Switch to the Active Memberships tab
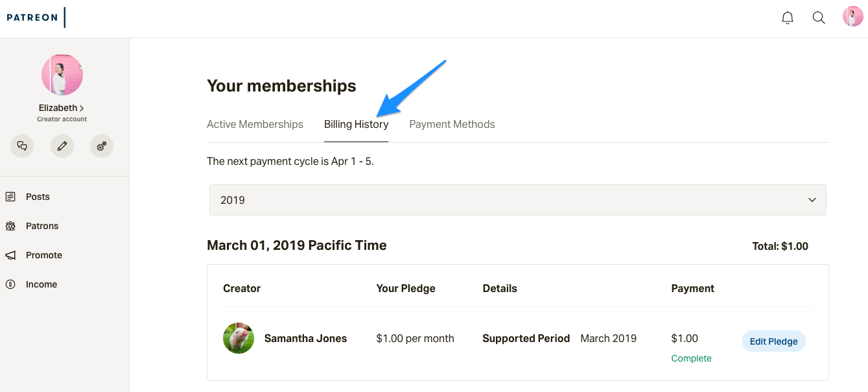This screenshot has height=392, width=868. pos(255,124)
